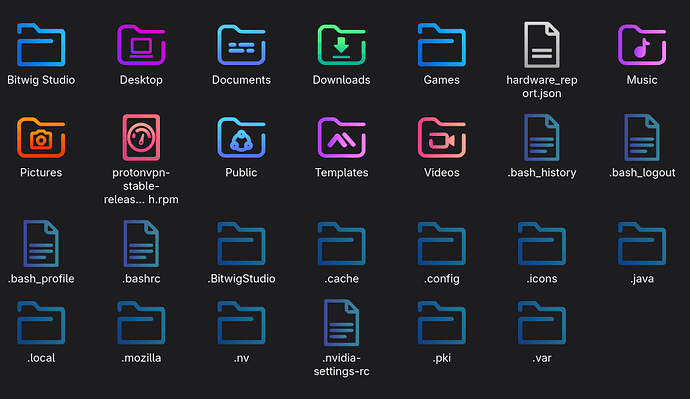This screenshot has height=399, width=690.
Task: Click the ".BitwigStudio" name label
Action: point(241,279)
